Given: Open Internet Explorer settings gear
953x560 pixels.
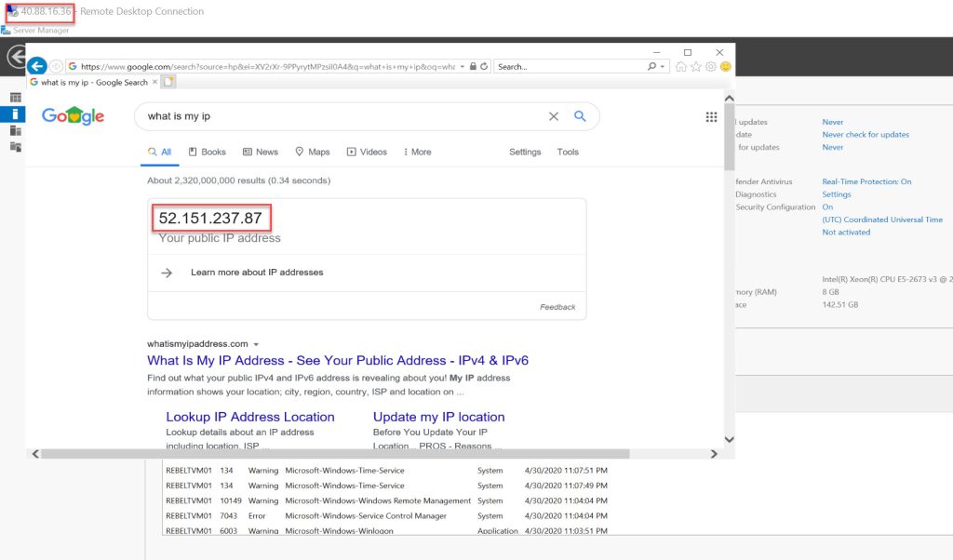Looking at the screenshot, I should coord(709,66).
